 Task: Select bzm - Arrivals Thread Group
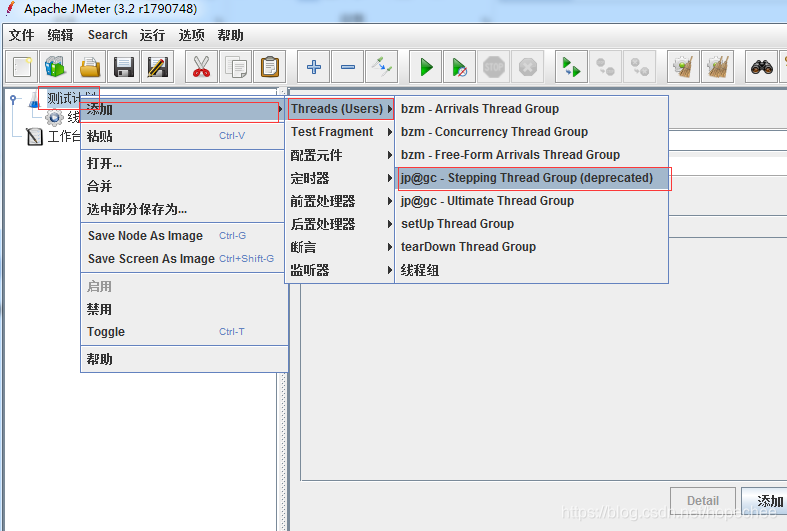click(532, 109)
